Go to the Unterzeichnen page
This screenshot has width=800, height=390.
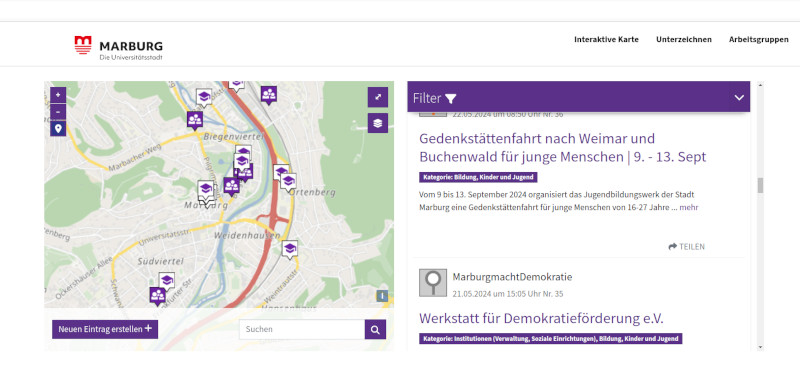pyautogui.click(x=684, y=39)
